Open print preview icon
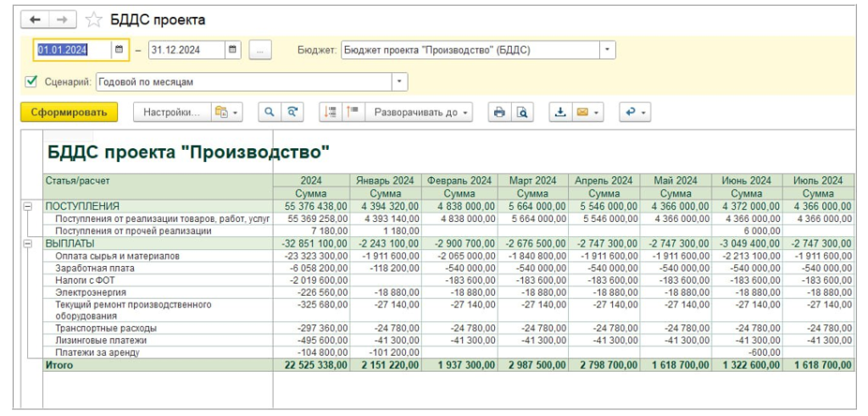Image resolution: width=868 pixels, height=416 pixels. click(x=522, y=112)
